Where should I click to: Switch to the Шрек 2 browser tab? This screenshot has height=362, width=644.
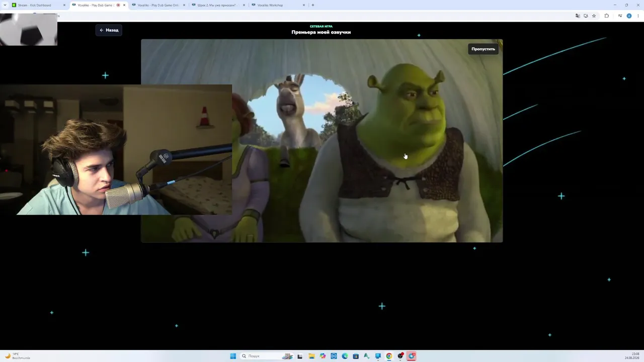pyautogui.click(x=217, y=5)
